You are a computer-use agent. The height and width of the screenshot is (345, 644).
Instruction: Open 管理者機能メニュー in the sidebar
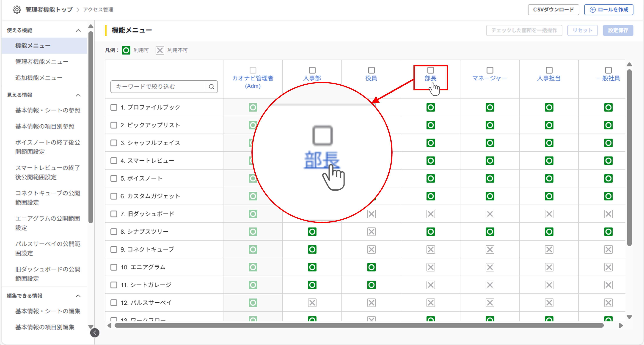click(x=42, y=62)
